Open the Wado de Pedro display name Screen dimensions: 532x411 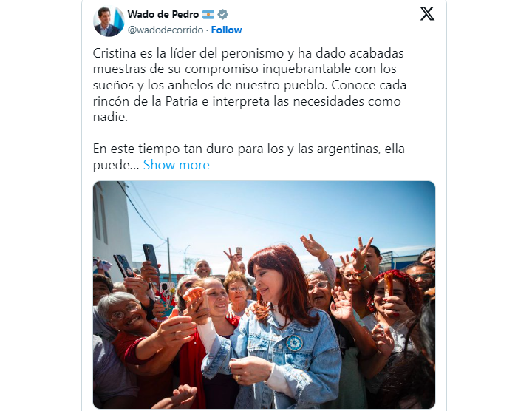[x=163, y=14]
